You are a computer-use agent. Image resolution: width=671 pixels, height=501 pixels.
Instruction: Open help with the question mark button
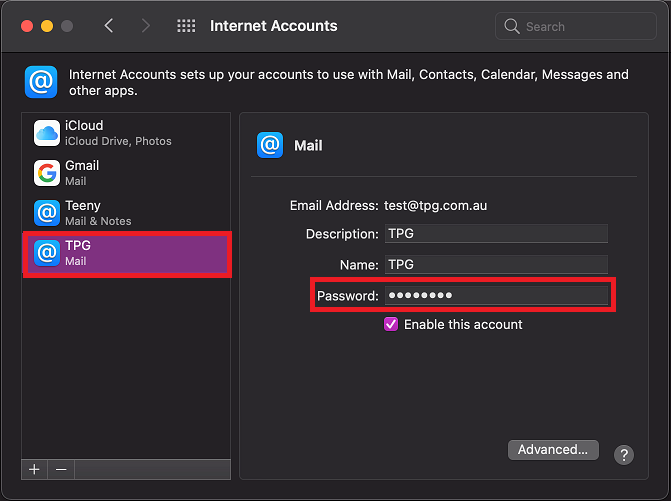[624, 455]
